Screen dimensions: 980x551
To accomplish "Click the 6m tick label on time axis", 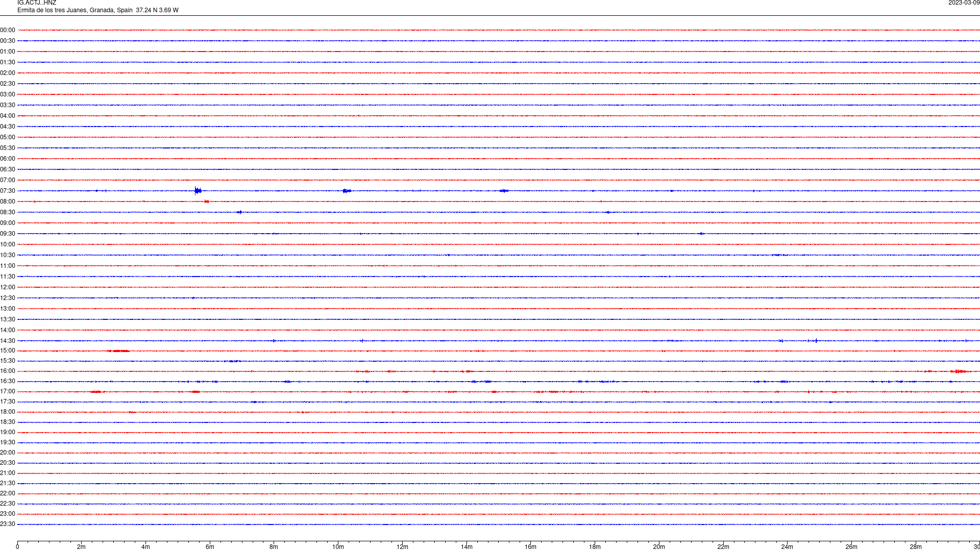I will [x=210, y=547].
